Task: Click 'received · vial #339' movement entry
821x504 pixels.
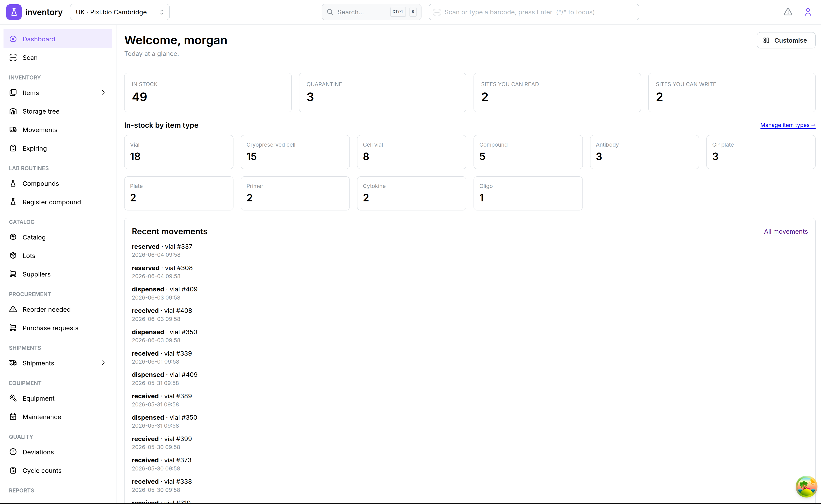Action: coord(162,353)
